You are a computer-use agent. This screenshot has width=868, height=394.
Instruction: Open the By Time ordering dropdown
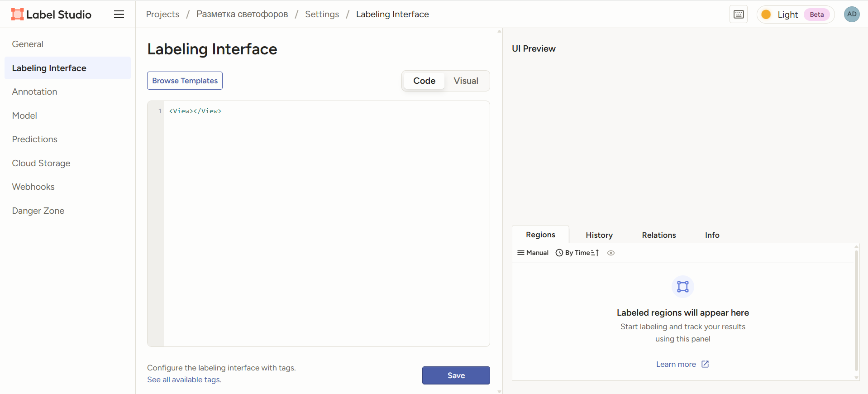pyautogui.click(x=573, y=253)
